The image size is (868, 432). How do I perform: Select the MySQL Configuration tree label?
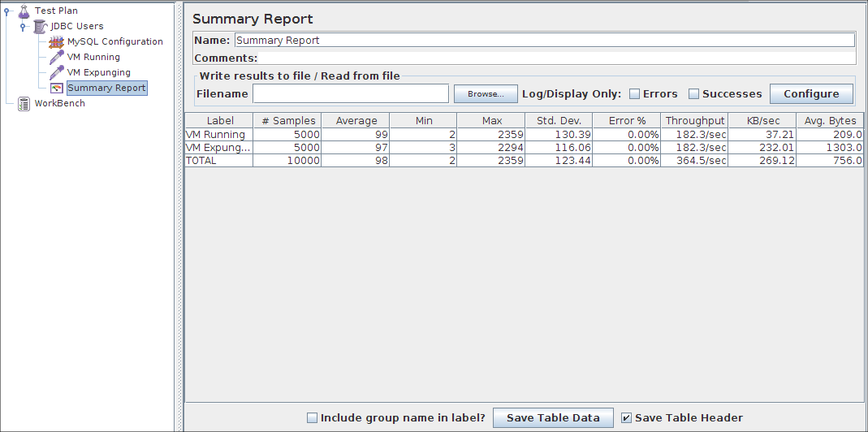click(114, 41)
